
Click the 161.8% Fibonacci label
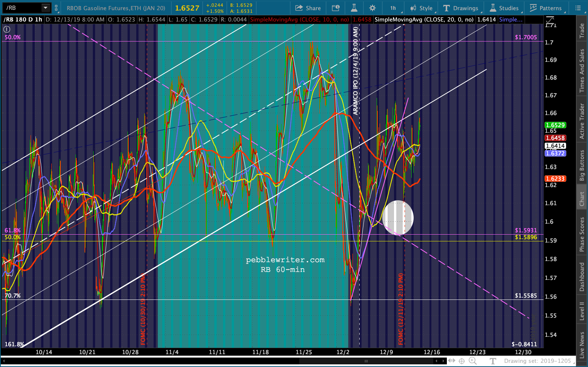(14, 344)
